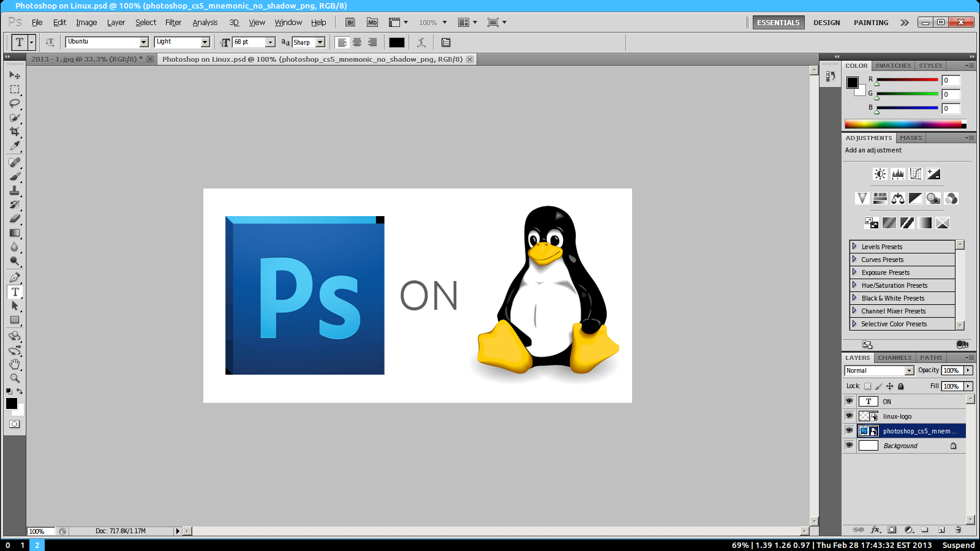Open the Sharp anti-aliasing dropdown

coord(320,42)
